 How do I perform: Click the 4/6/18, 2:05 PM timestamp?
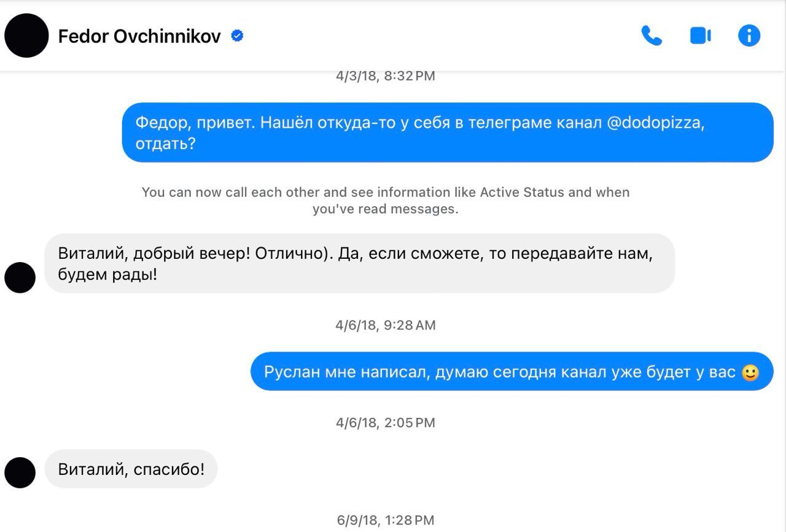pos(386,423)
